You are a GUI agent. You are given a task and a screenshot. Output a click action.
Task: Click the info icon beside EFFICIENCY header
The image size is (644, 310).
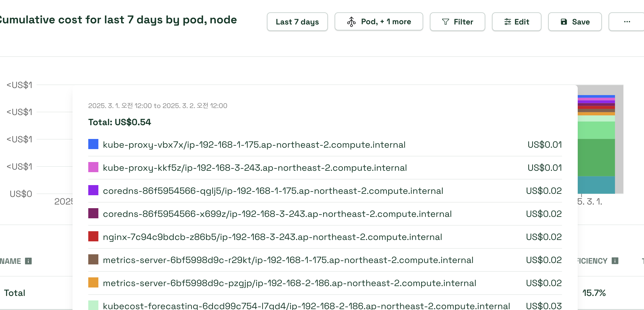(615, 261)
